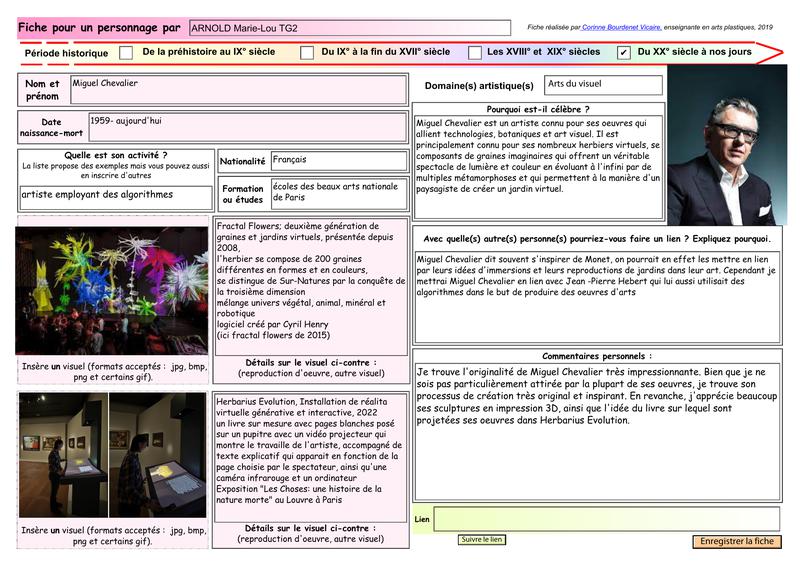800x566 pixels.
Task: Select the 'Nom et prénom' field with Miguel Chevalier
Action: point(238,89)
